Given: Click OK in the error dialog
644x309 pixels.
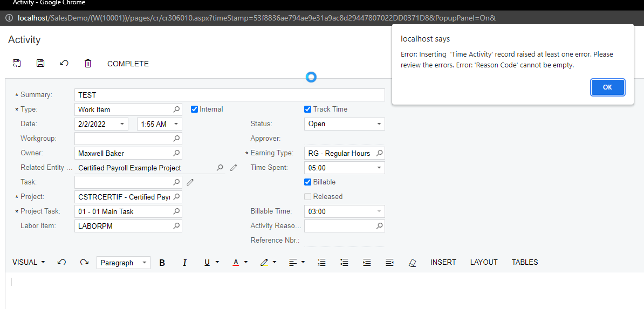Looking at the screenshot, I should pos(607,87).
